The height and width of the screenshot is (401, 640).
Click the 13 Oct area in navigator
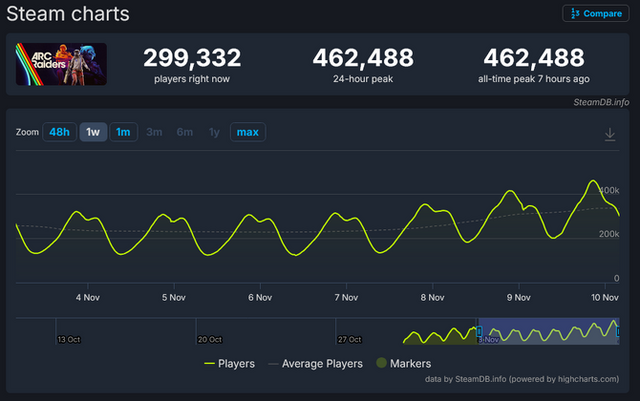tap(68, 337)
